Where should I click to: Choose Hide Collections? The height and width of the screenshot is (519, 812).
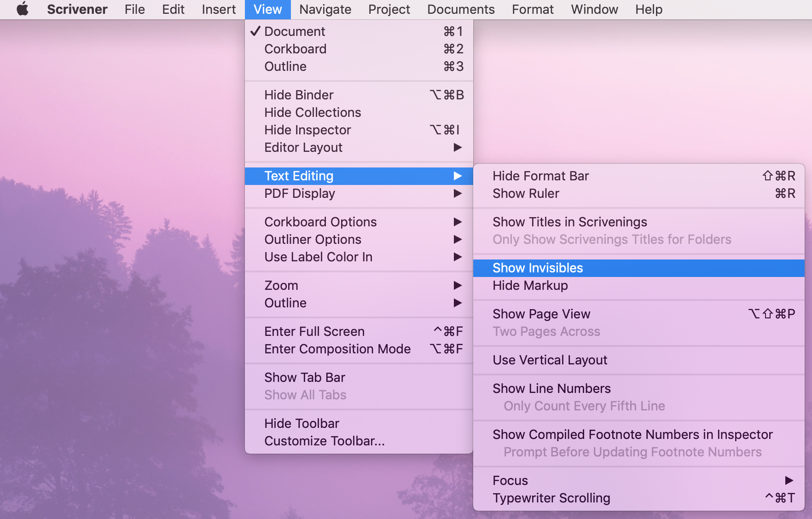click(359, 112)
